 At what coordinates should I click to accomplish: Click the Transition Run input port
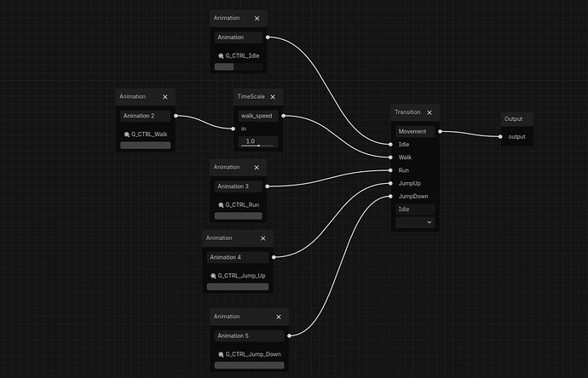point(391,170)
